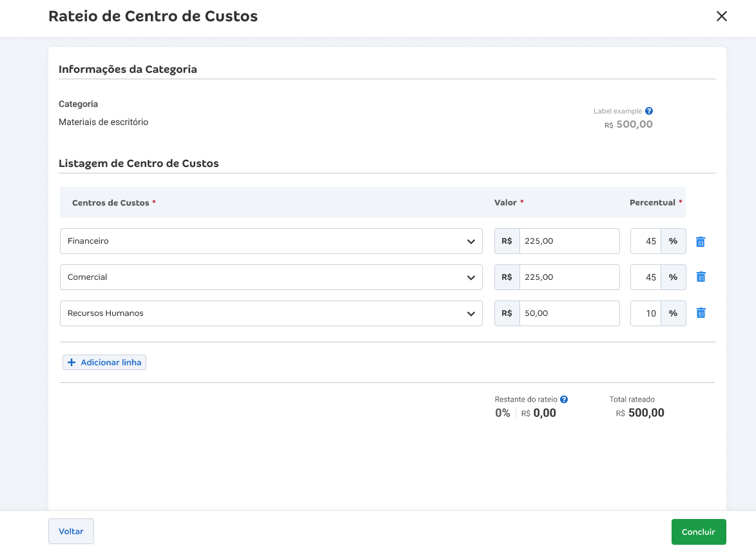Add a new line with Adicionar linha
The height and width of the screenshot is (548, 756).
coord(104,362)
